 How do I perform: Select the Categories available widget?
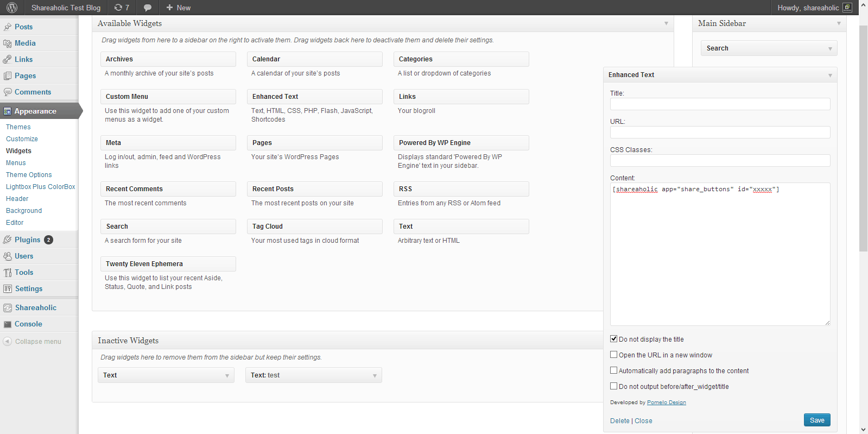[x=461, y=59]
